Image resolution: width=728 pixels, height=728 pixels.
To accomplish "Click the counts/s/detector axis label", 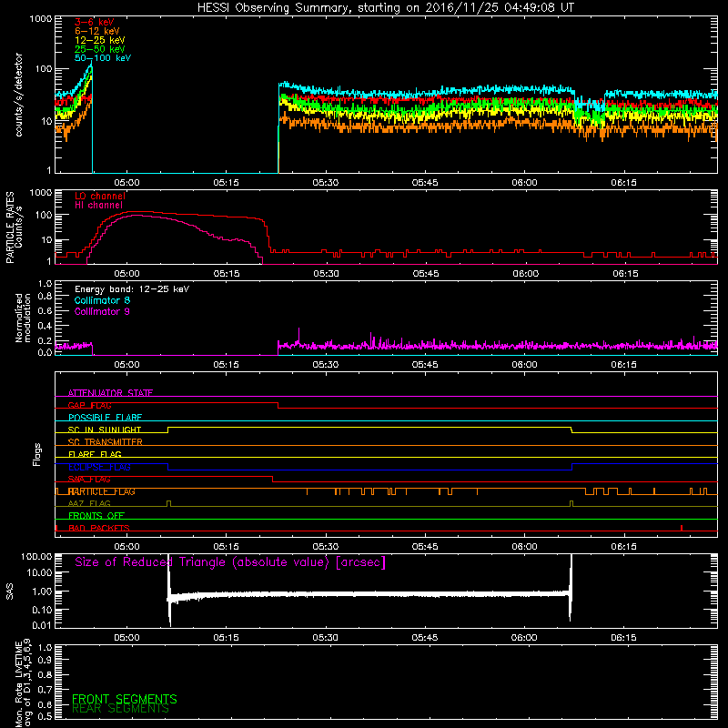I will (18, 95).
